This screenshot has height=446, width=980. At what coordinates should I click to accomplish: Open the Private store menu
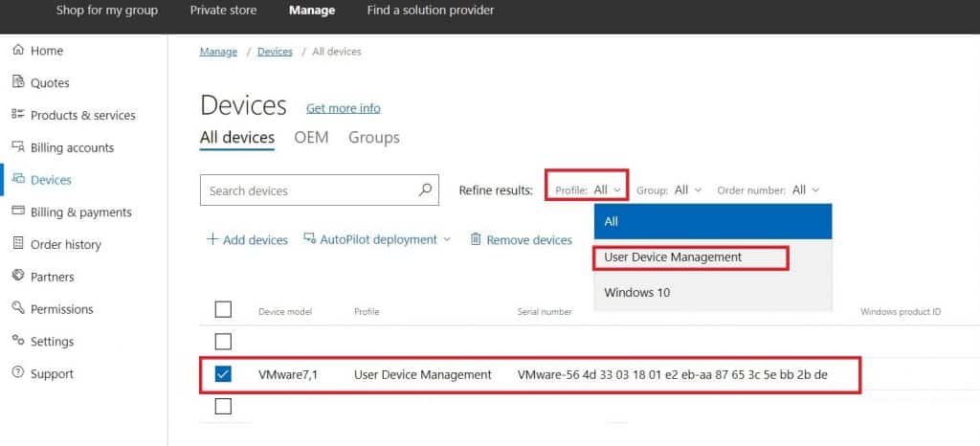pos(223,11)
